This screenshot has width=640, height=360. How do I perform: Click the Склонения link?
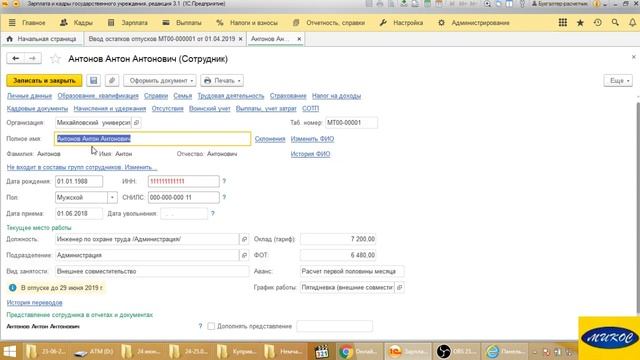(270, 139)
